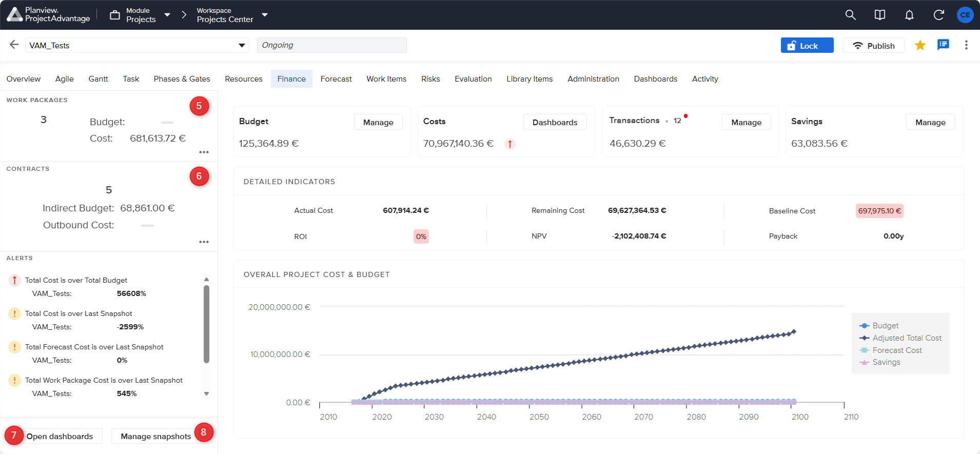980x454 pixels.
Task: Open the book help icon
Action: pyautogui.click(x=879, y=15)
